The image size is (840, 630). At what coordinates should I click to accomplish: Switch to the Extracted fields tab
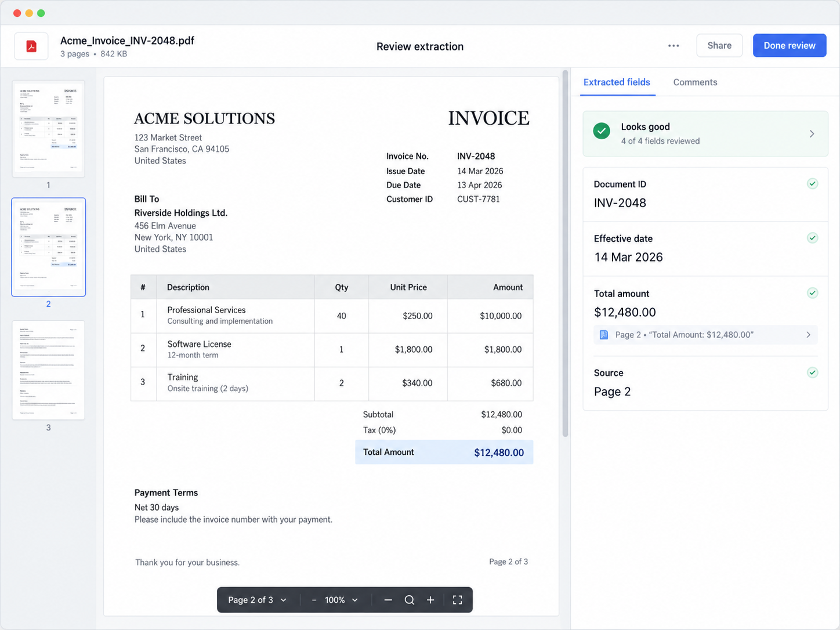pyautogui.click(x=617, y=82)
